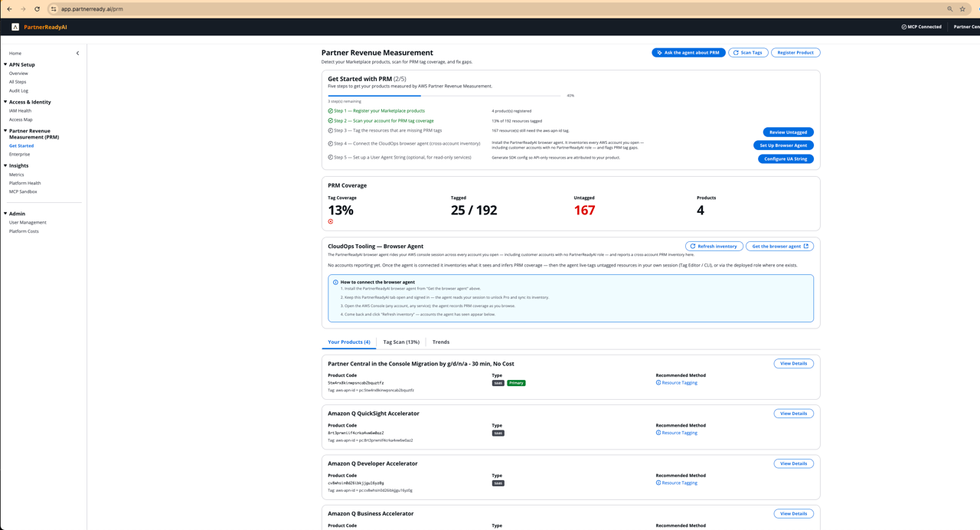Switch to the Trends tab
The width and height of the screenshot is (980, 530).
441,342
